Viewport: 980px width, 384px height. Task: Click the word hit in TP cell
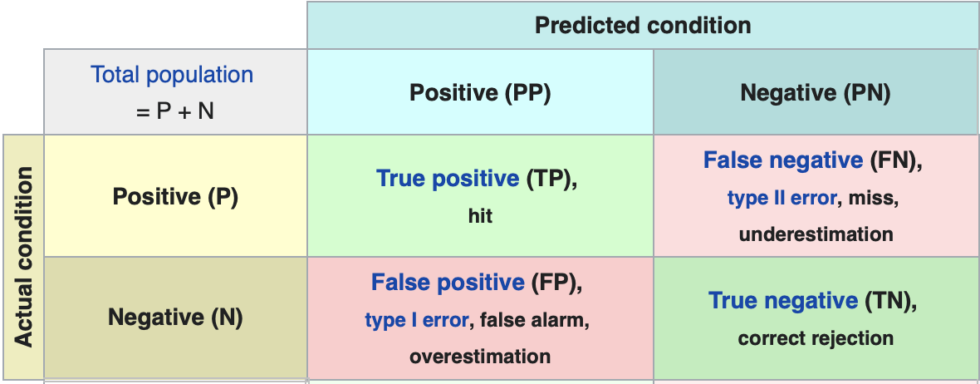tap(480, 216)
